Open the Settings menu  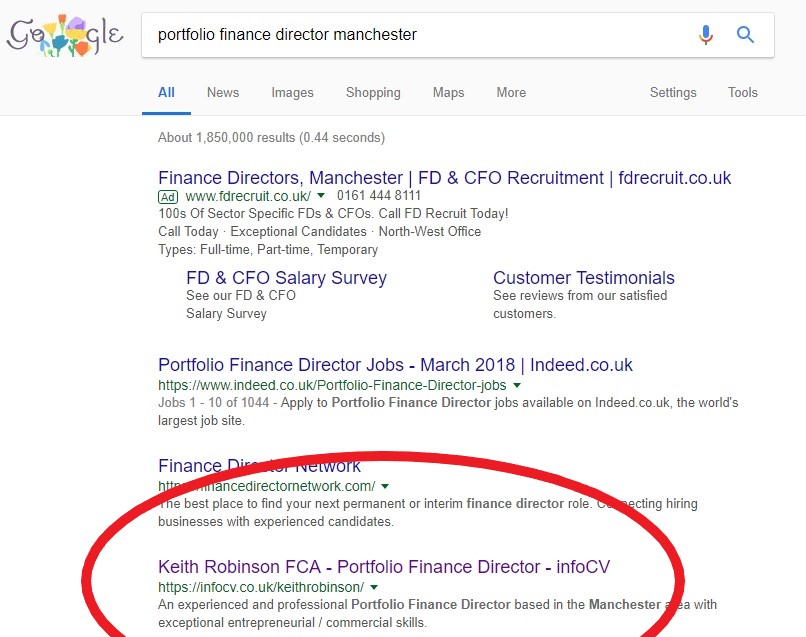click(673, 93)
